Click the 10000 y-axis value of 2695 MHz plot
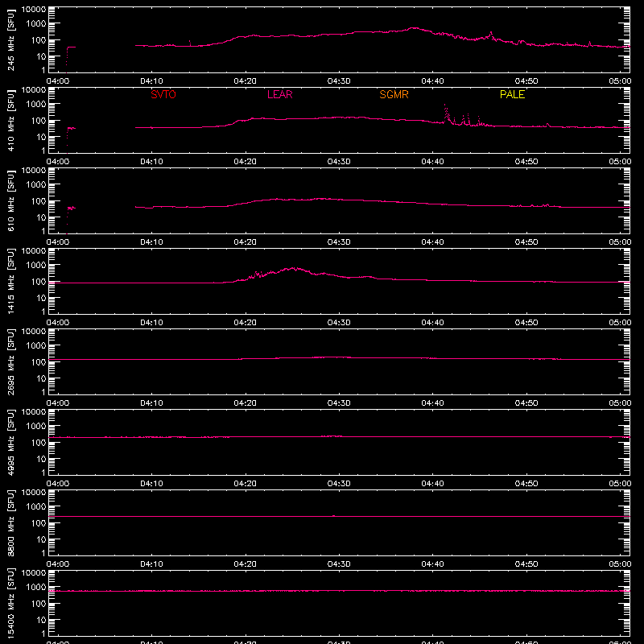The width and height of the screenshot is (644, 644). coord(34,332)
